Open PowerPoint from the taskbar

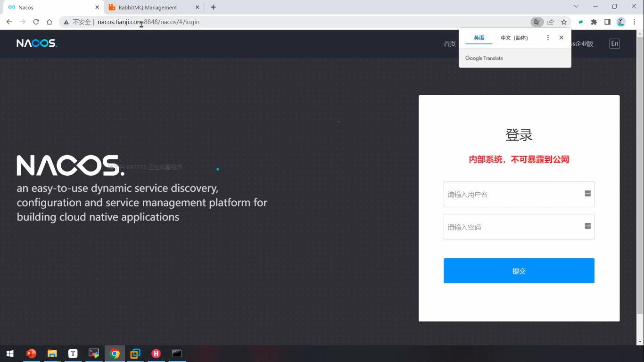(31, 354)
